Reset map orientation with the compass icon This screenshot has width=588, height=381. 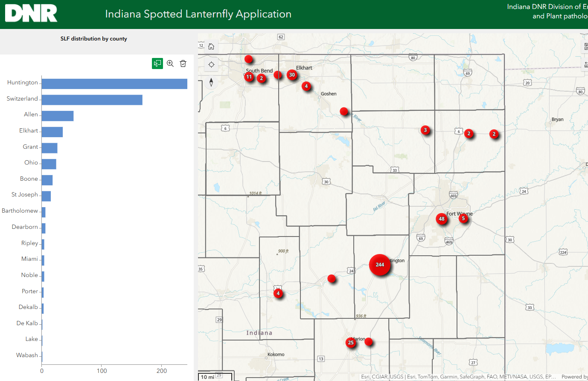[x=211, y=82]
